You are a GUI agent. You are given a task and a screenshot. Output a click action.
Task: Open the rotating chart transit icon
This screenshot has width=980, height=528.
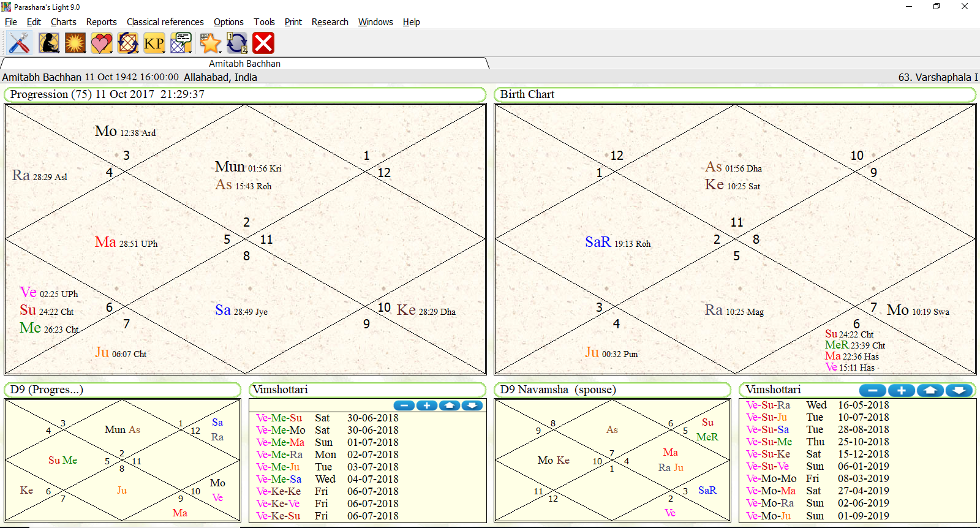(128, 43)
